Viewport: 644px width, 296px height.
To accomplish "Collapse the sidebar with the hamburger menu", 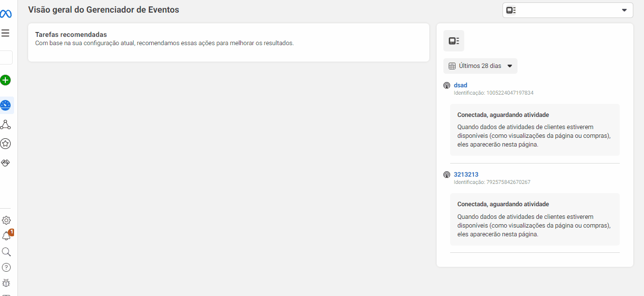I will (6, 33).
